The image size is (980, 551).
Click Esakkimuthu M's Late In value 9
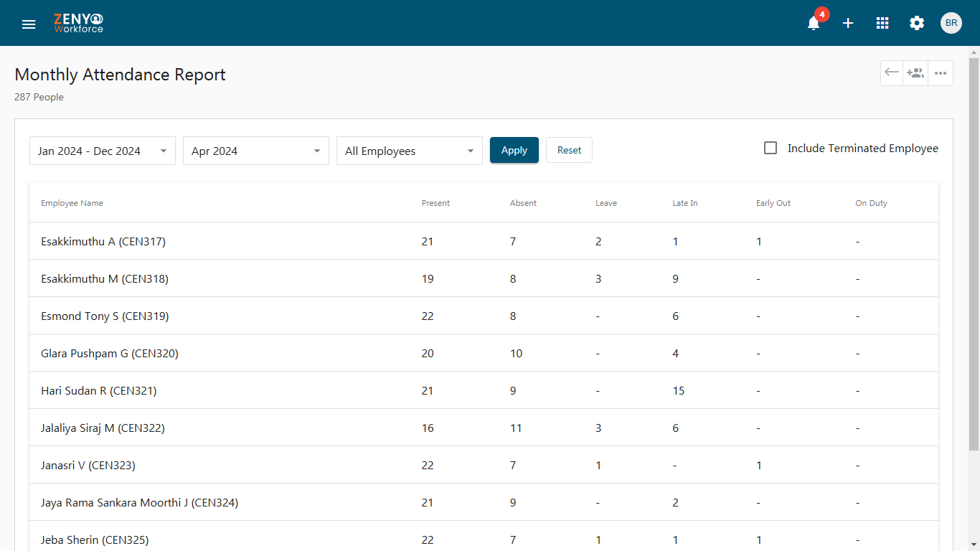(676, 279)
